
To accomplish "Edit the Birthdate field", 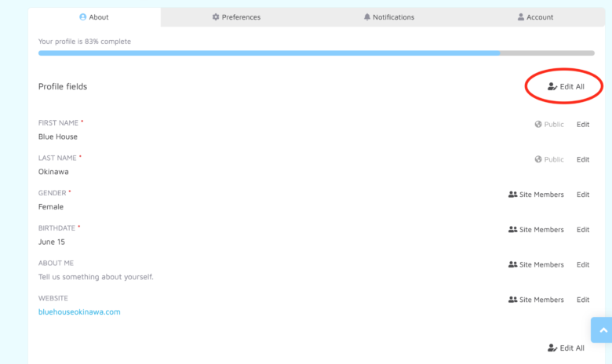I will click(583, 230).
